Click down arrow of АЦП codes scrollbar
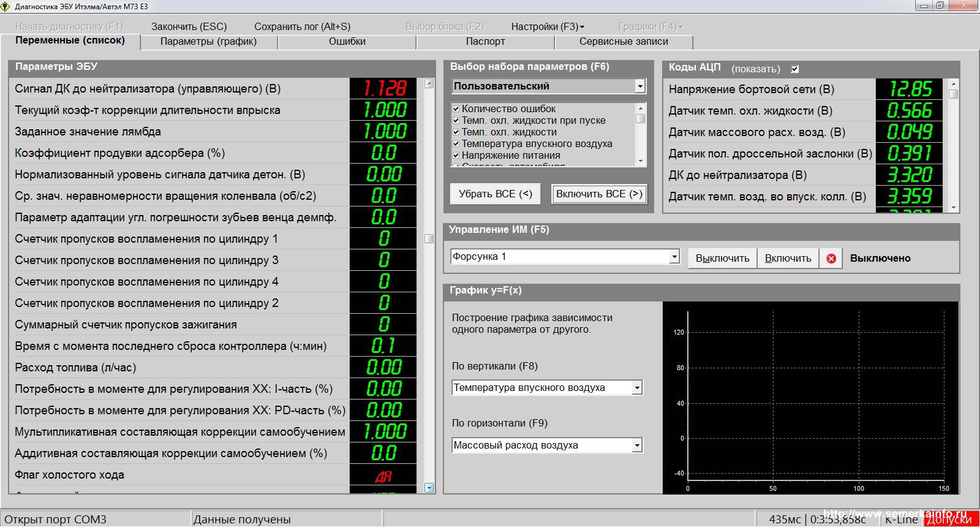The height and width of the screenshot is (527, 980). [x=953, y=208]
